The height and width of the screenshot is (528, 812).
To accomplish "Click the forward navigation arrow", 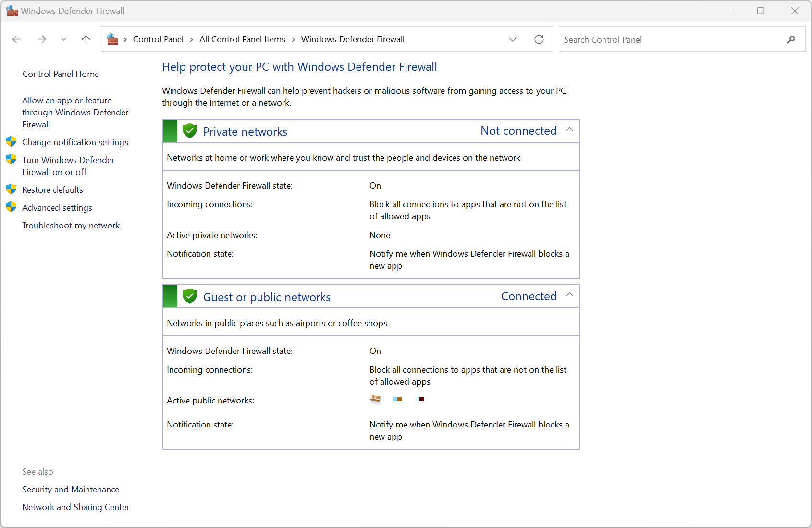I will tap(42, 39).
